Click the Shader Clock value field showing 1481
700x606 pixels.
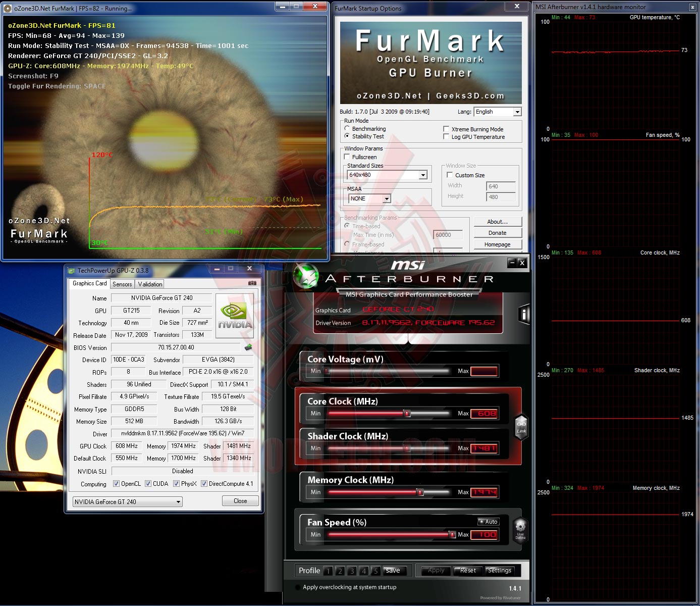[484, 448]
